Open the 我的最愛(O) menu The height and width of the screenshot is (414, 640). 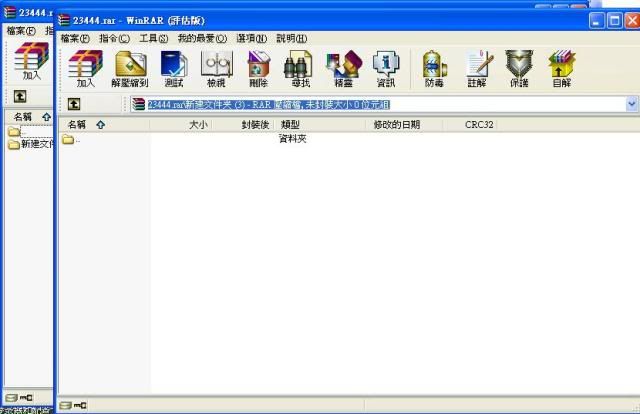(x=202, y=38)
